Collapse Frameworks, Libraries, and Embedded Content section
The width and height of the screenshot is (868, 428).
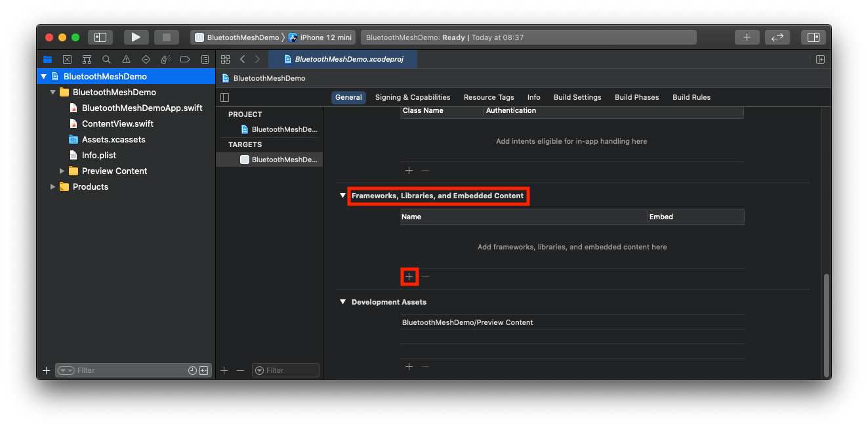point(342,196)
